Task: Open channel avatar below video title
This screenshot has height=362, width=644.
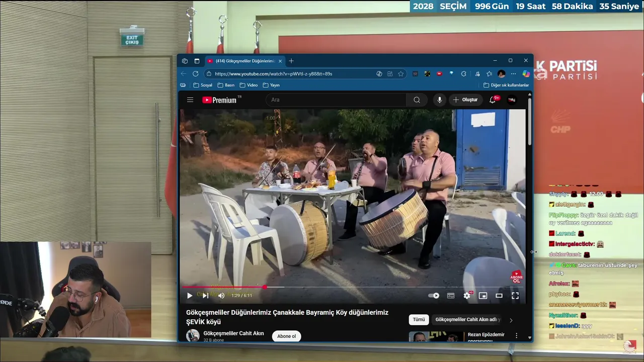Action: tap(193, 336)
